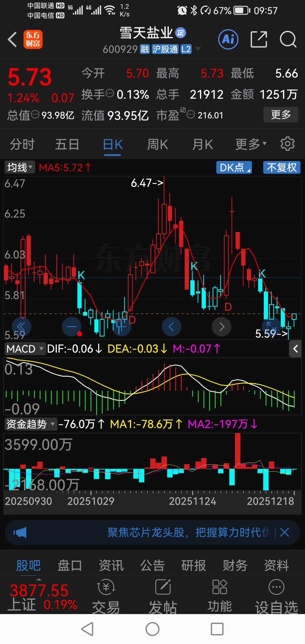
Task: Tap the 市盈 info icon
Action: [x=191, y=114]
